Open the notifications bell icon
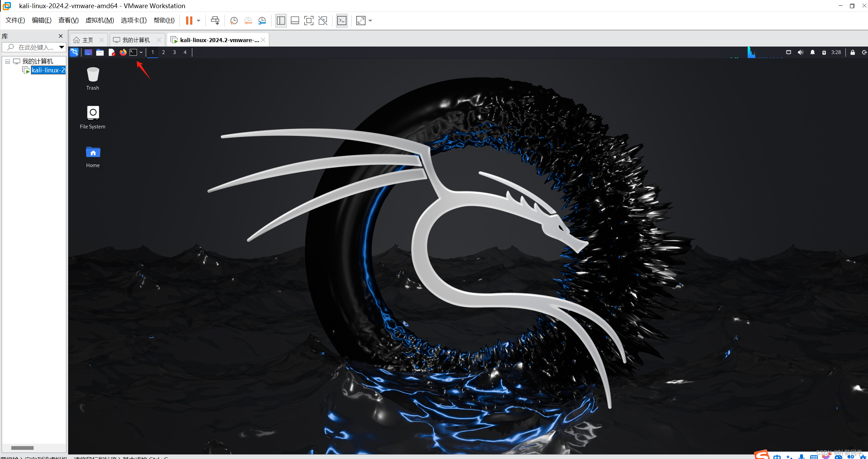The height and width of the screenshot is (459, 868). coord(813,52)
